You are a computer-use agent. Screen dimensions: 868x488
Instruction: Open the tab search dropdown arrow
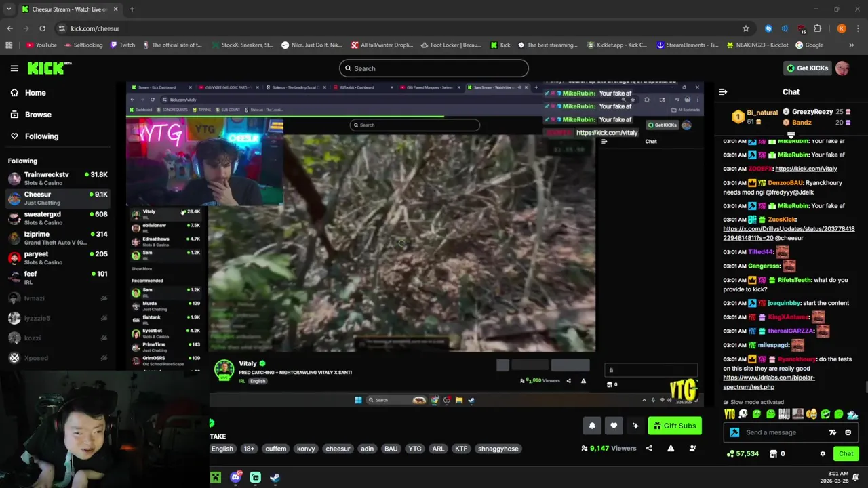pos(9,9)
